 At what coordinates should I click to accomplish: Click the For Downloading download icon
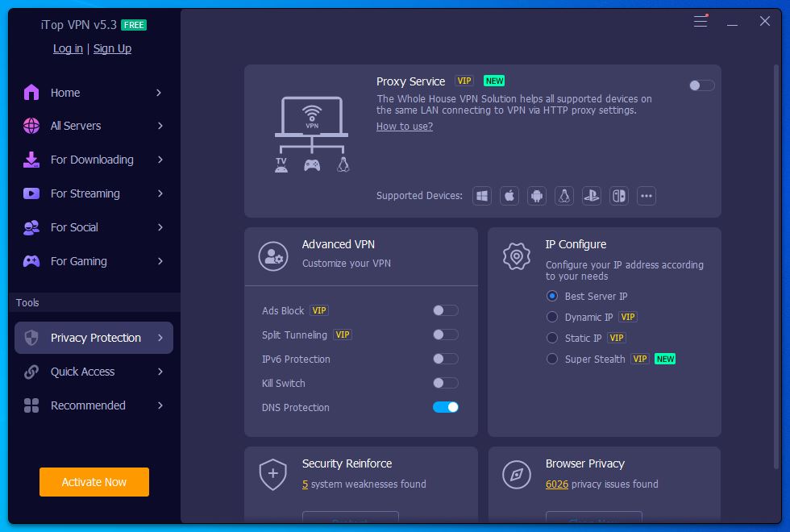click(31, 160)
